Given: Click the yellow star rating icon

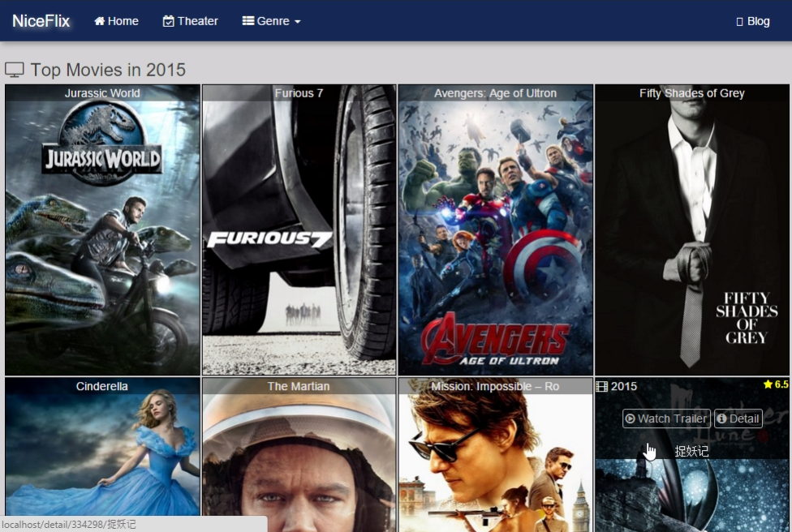Looking at the screenshot, I should click(x=768, y=384).
